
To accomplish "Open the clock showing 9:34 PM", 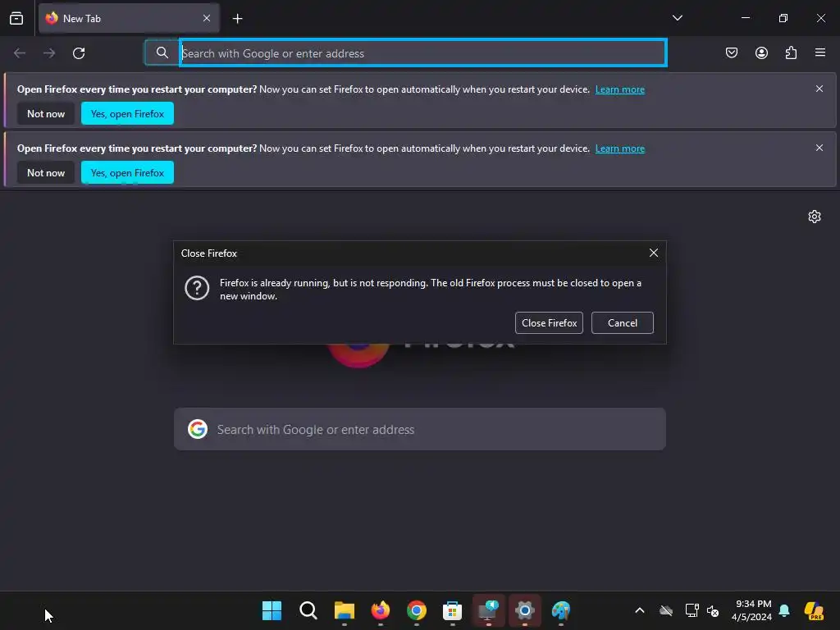I will tap(751, 610).
